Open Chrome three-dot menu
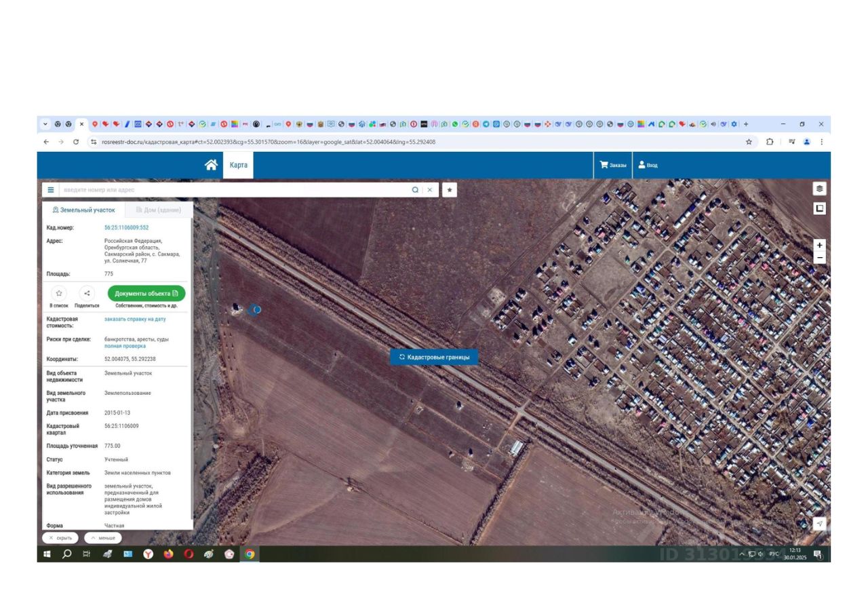Image resolution: width=868 pixels, height=614 pixels. click(x=822, y=142)
